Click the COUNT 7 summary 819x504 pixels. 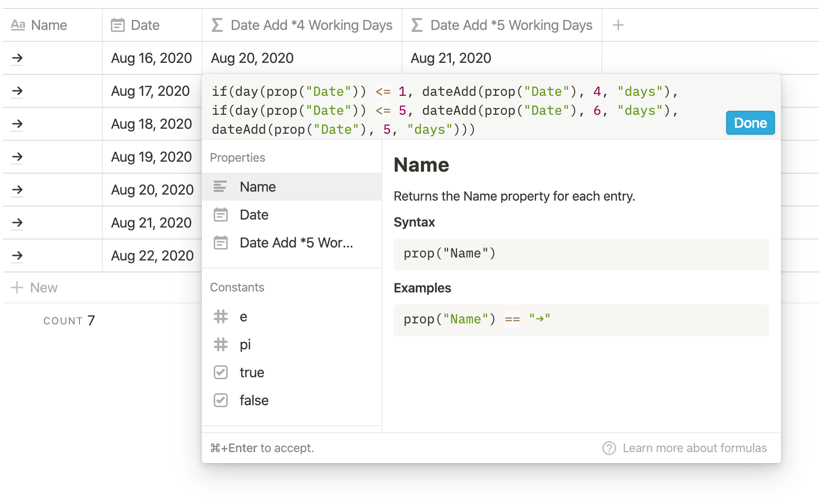pyautogui.click(x=69, y=320)
